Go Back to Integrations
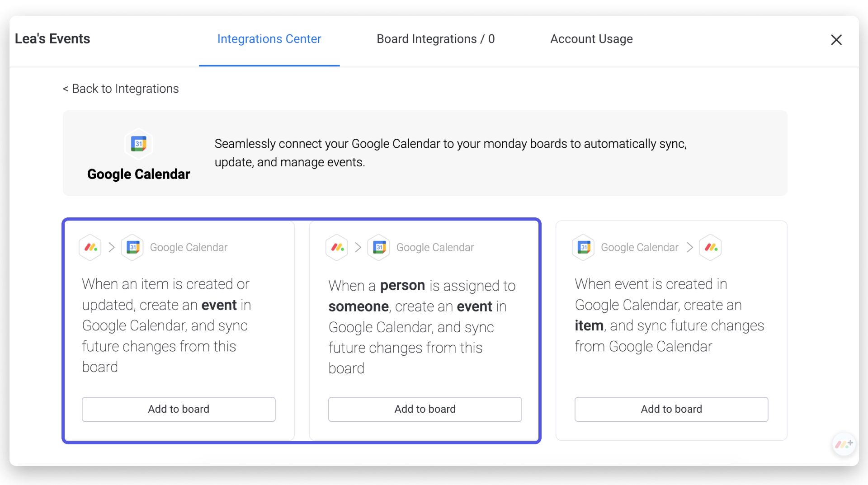 (120, 89)
